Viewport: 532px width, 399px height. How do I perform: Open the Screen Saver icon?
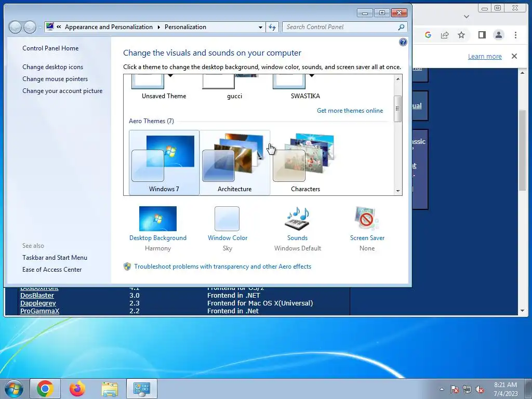(367, 219)
